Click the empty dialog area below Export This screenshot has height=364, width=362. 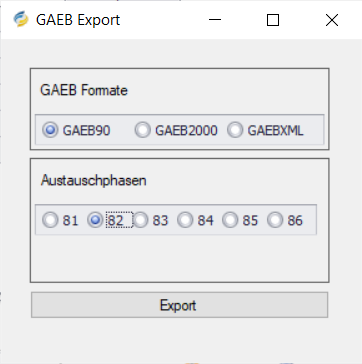(x=179, y=338)
